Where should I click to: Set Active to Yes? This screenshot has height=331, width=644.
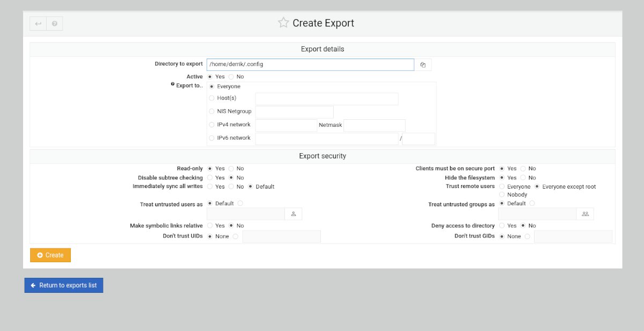click(x=210, y=77)
